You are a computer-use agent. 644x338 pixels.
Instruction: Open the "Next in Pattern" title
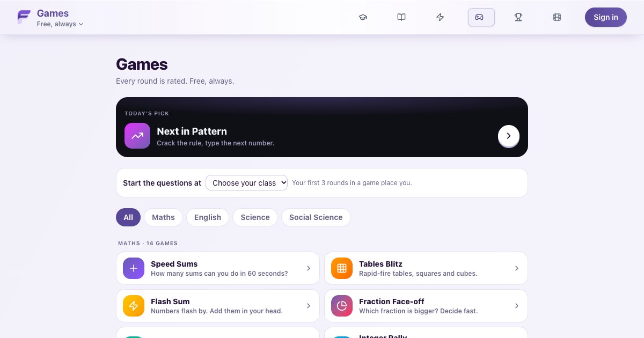coord(192,131)
